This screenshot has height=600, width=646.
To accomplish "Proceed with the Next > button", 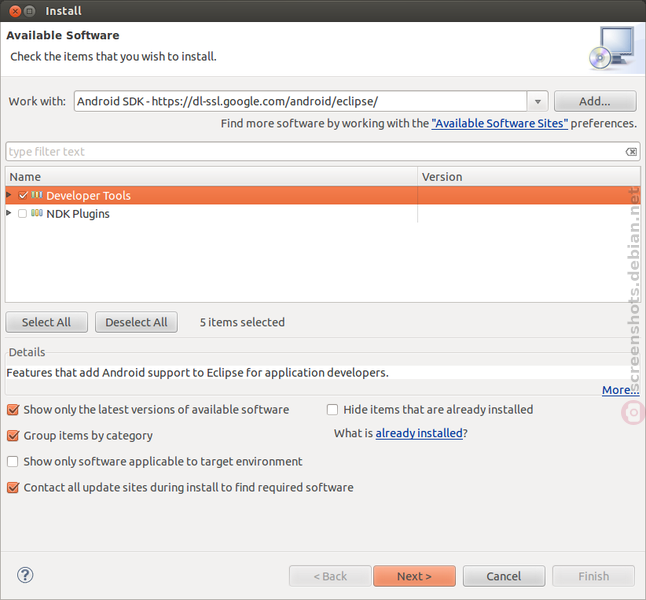I will pyautogui.click(x=414, y=576).
